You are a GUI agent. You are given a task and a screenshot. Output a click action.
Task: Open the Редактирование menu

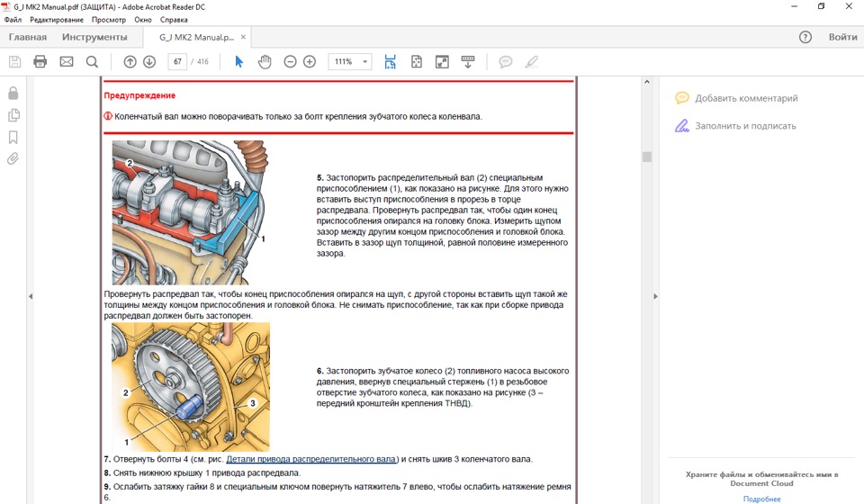coord(57,19)
